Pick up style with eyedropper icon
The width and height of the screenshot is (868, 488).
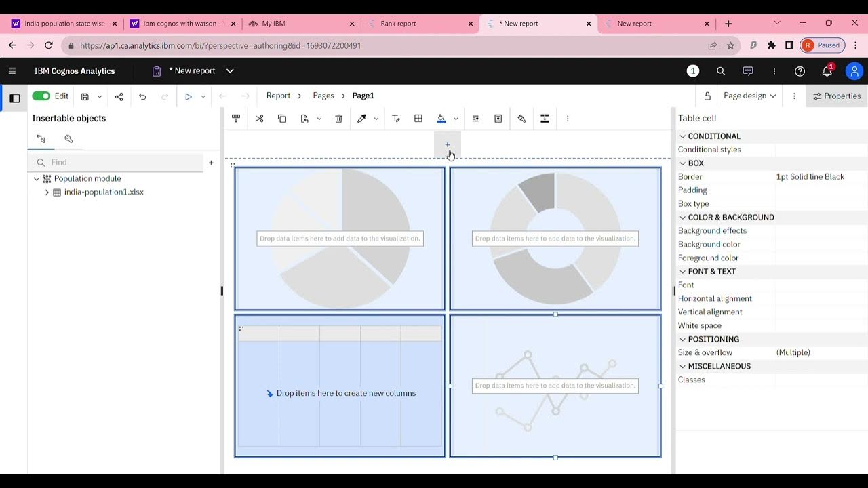361,119
